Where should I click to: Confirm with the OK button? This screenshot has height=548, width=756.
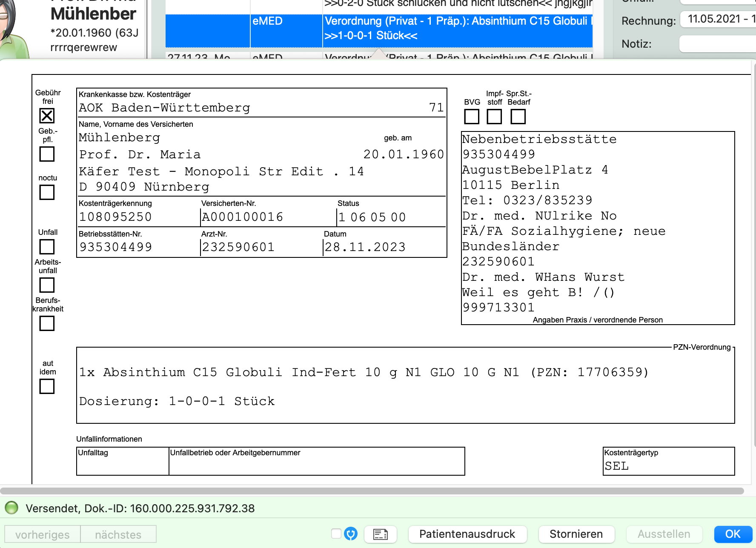coord(733,534)
